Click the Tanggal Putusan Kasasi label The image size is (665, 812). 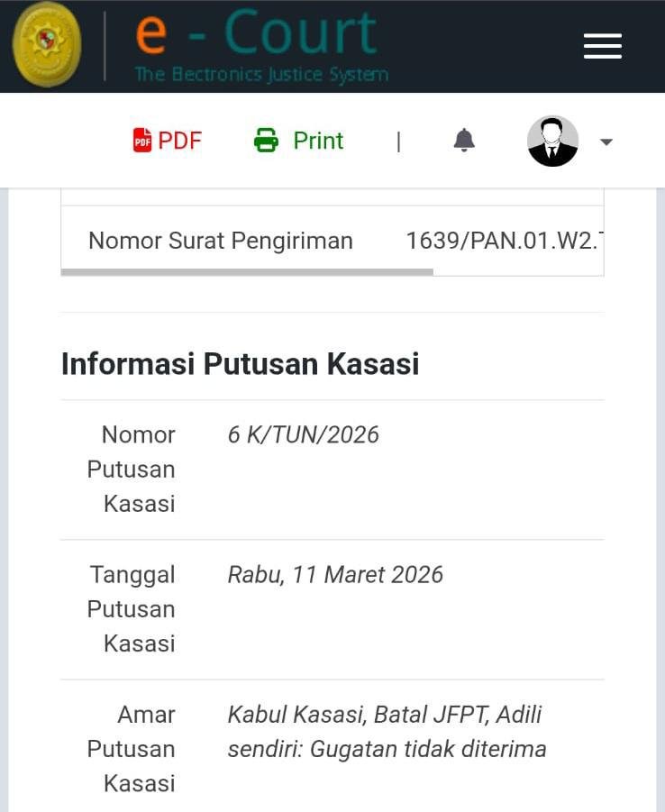click(131, 608)
